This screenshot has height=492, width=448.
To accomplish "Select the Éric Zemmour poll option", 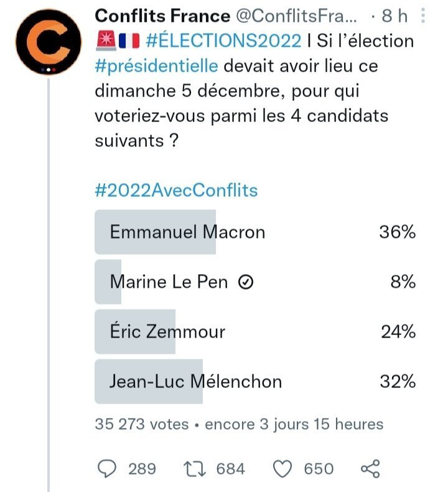I will pos(255,332).
